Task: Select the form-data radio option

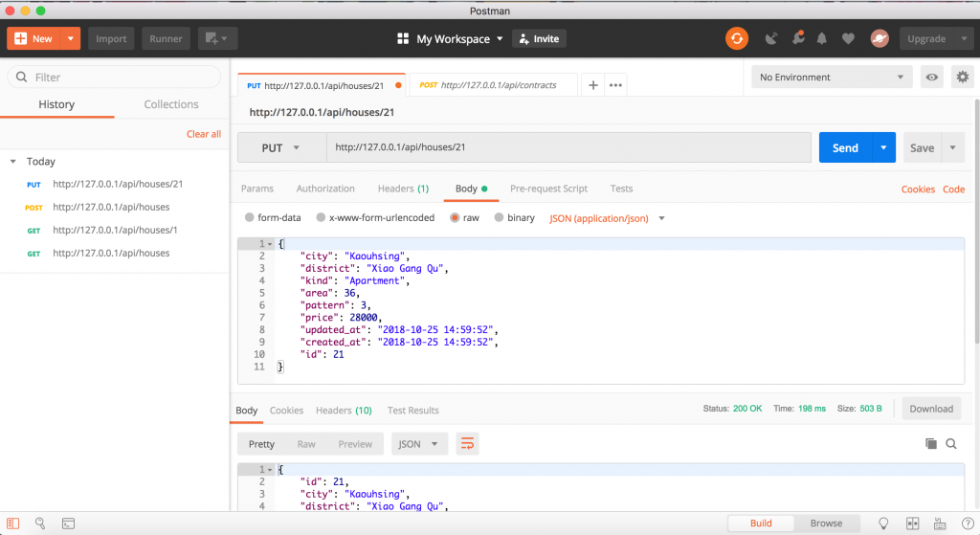Action: coord(250,217)
